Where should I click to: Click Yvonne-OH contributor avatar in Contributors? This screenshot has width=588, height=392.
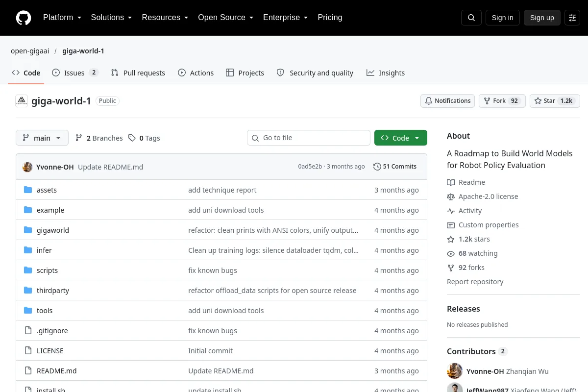[455, 371]
